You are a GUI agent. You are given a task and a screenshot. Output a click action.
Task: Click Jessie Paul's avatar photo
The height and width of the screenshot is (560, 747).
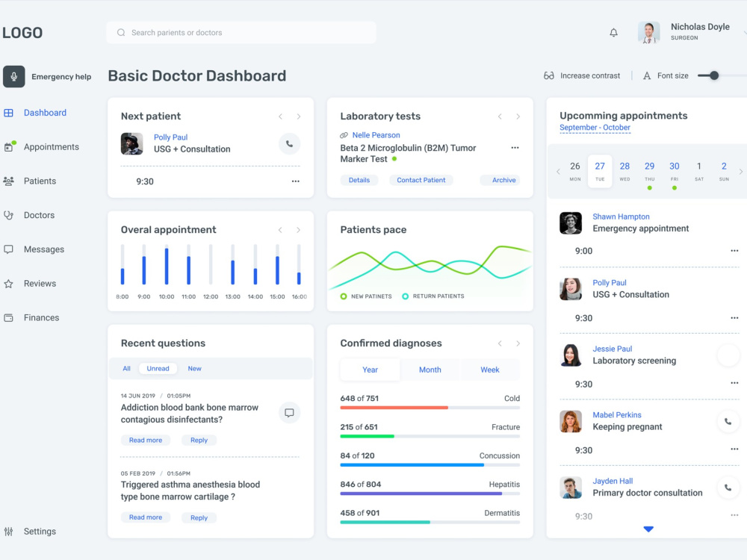571,355
